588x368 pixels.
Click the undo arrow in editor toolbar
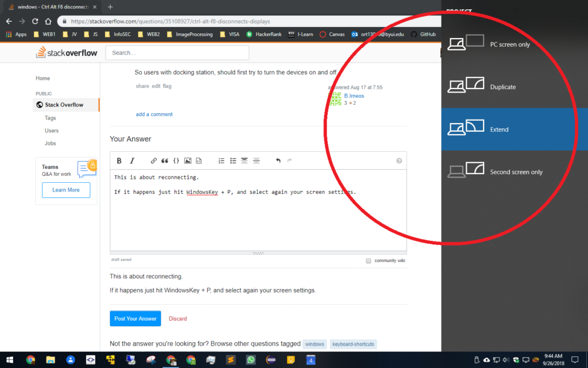[x=278, y=161]
